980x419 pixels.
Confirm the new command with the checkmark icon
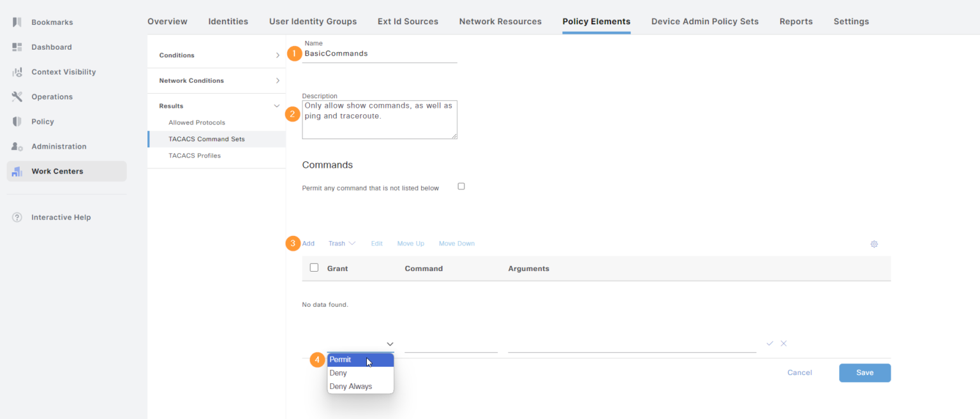769,343
